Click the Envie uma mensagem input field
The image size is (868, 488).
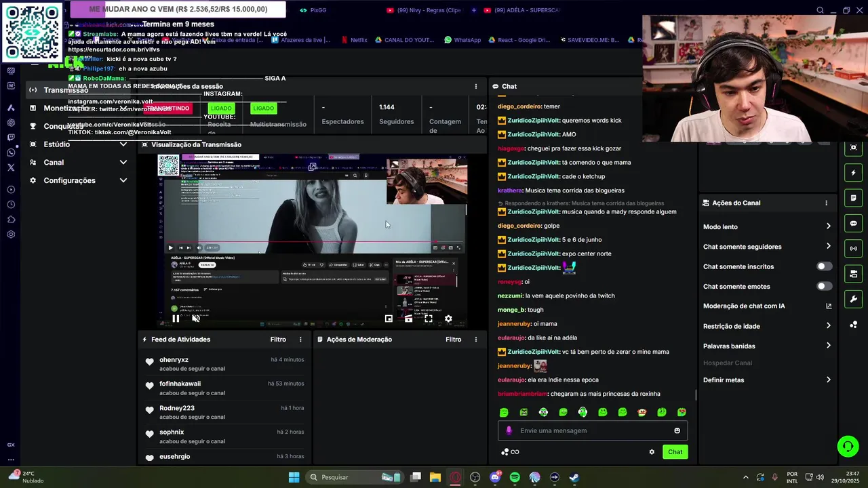pos(593,430)
